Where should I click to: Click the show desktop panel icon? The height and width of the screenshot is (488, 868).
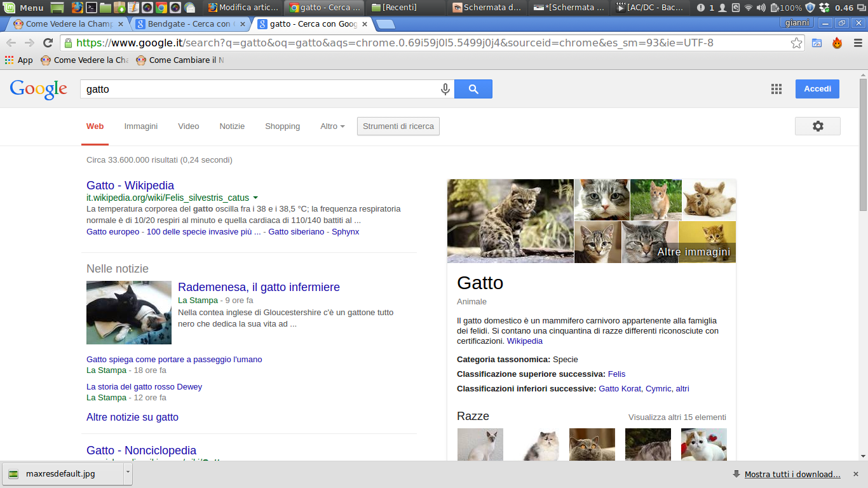57,8
